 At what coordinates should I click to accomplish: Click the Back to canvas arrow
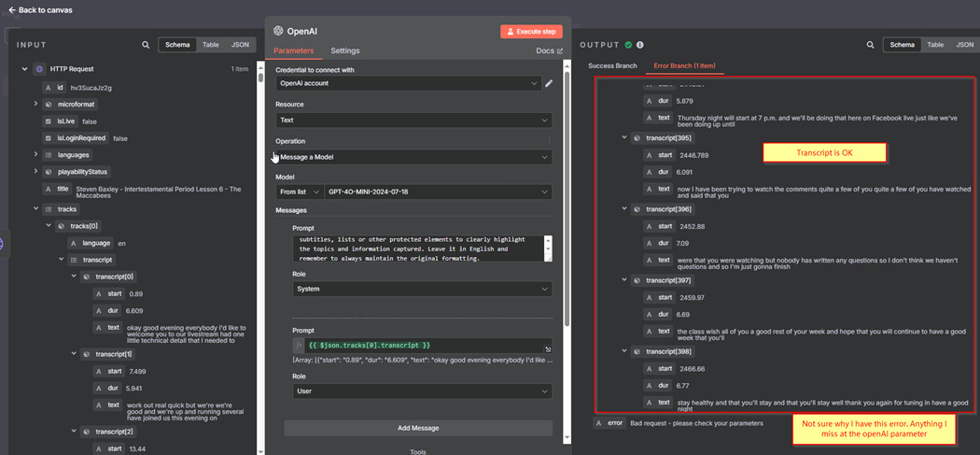click(x=12, y=10)
